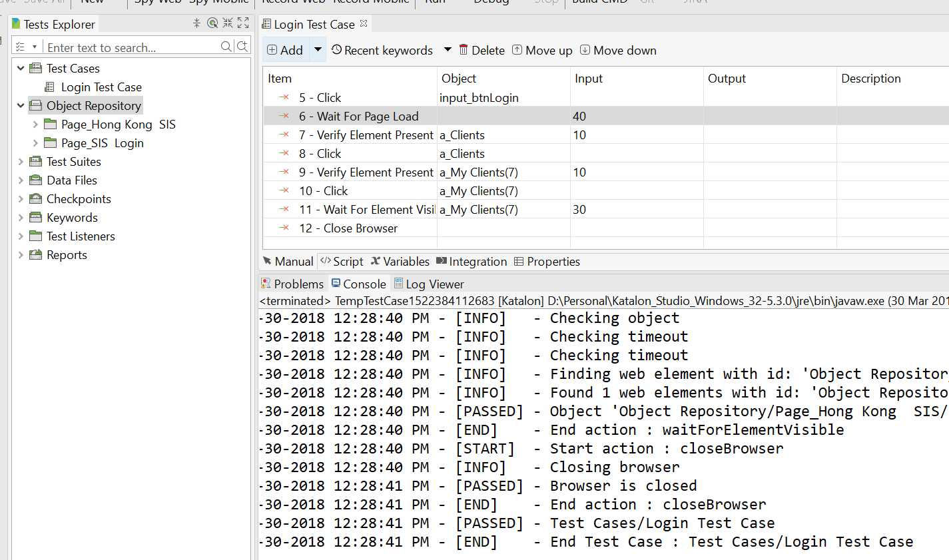Switch to the Integration tab
The width and height of the screenshot is (949, 560).
[x=472, y=261]
